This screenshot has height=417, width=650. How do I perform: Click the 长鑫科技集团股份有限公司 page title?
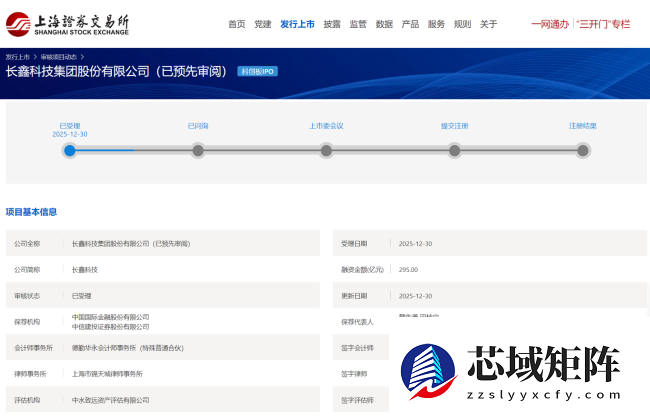116,71
